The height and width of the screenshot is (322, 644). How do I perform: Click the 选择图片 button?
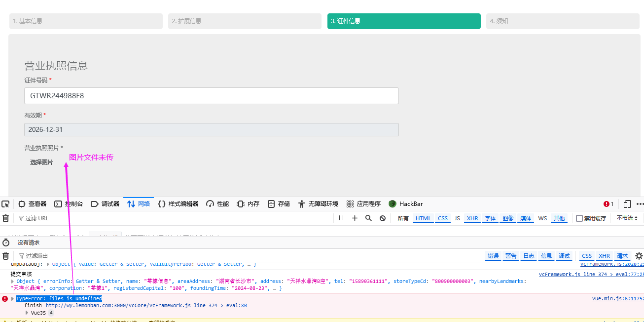[x=41, y=162]
